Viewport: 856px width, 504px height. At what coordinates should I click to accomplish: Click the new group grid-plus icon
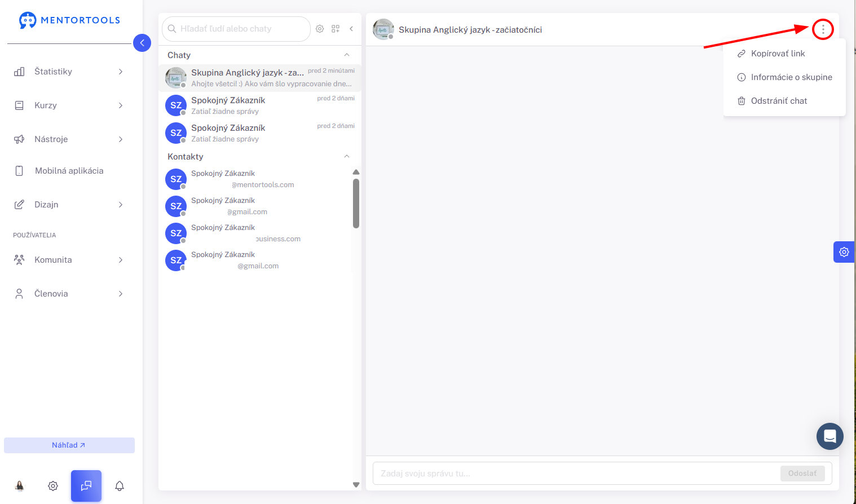pyautogui.click(x=336, y=29)
